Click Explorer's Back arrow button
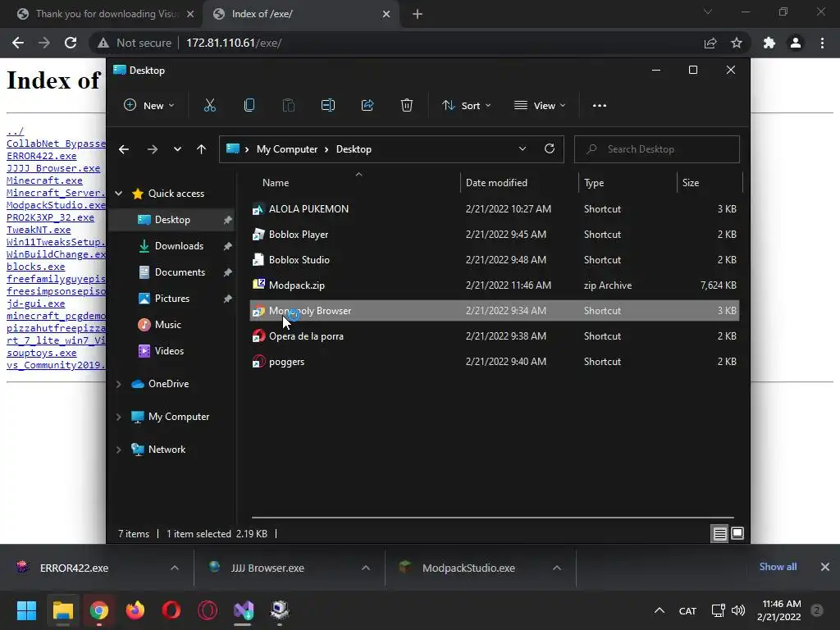This screenshot has height=630, width=840. click(124, 149)
